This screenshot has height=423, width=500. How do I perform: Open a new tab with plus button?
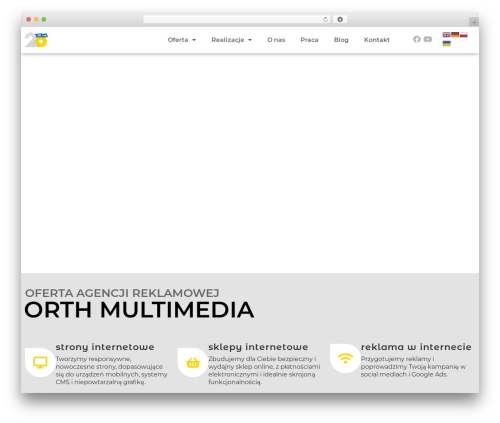point(474,22)
